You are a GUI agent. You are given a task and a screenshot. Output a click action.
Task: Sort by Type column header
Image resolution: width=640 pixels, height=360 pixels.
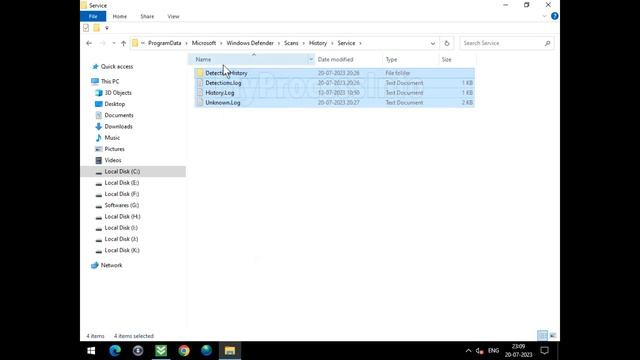click(x=391, y=60)
